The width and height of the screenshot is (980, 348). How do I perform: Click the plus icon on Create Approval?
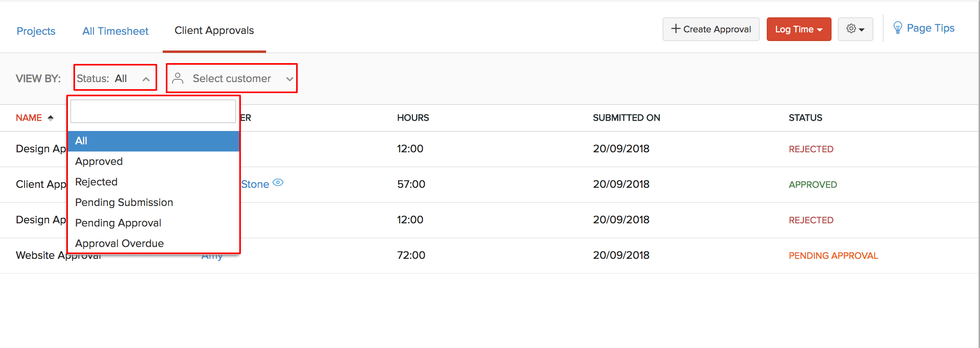point(676,29)
